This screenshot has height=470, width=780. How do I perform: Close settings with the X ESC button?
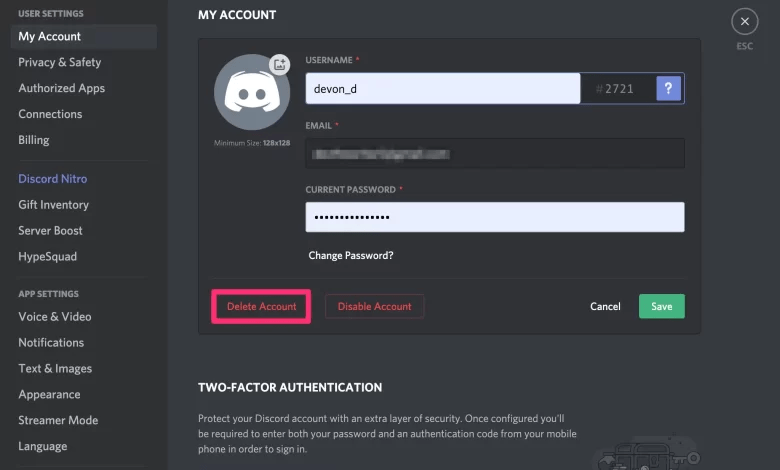point(744,21)
